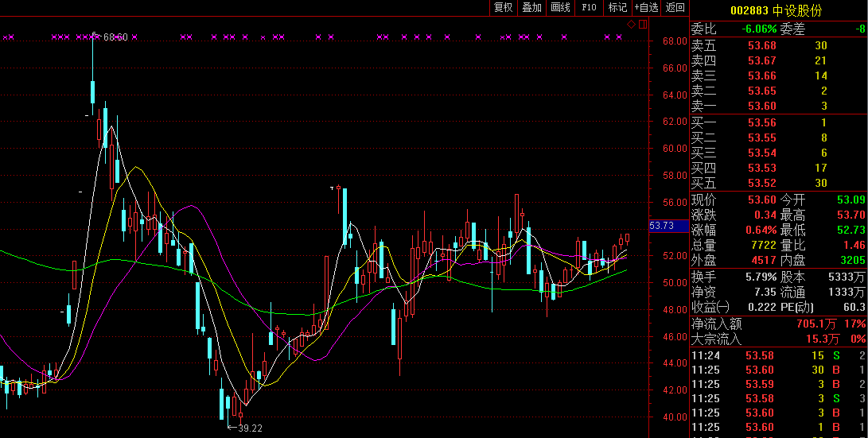This screenshot has width=868, height=438.
Task: Click the 68.60 peak price label
Action: point(115,37)
